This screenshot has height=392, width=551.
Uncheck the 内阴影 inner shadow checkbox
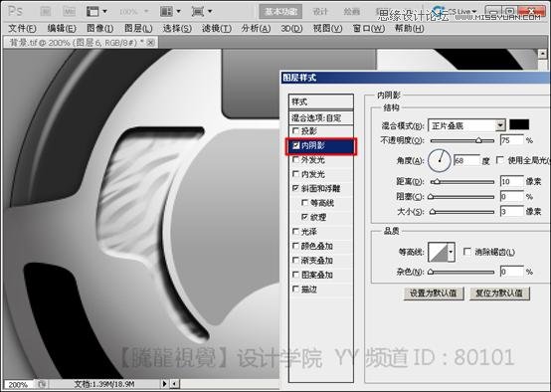pyautogui.click(x=295, y=145)
